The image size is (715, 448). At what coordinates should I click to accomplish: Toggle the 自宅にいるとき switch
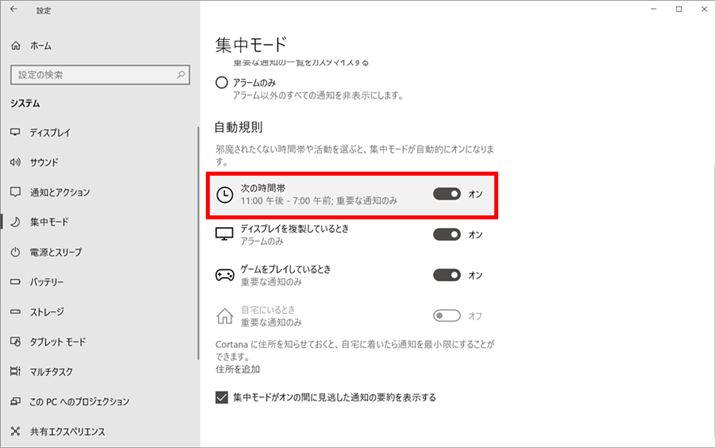click(x=447, y=316)
